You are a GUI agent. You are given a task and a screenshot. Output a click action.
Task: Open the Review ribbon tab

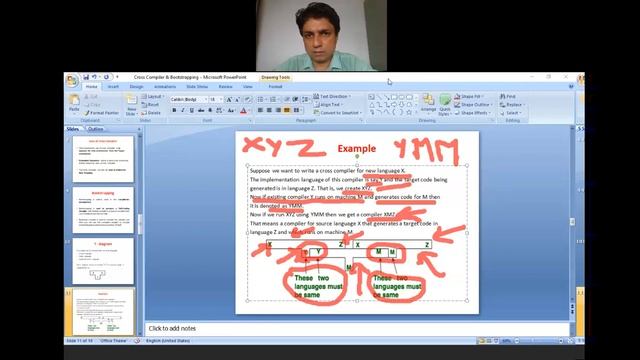225,87
